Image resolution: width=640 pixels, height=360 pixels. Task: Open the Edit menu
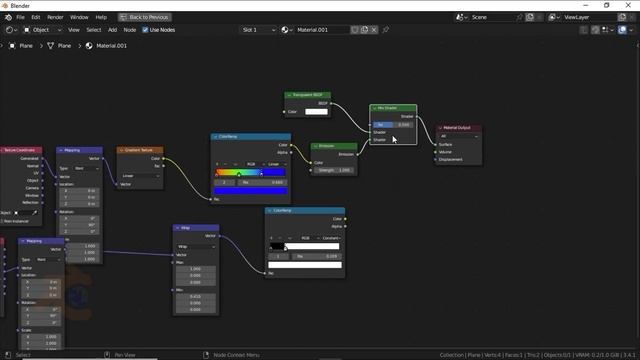tap(36, 17)
